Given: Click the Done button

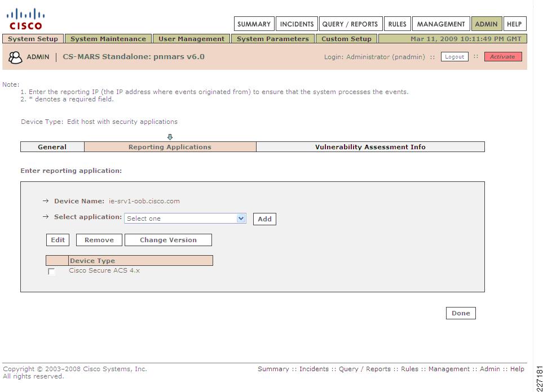Looking at the screenshot, I should [461, 313].
